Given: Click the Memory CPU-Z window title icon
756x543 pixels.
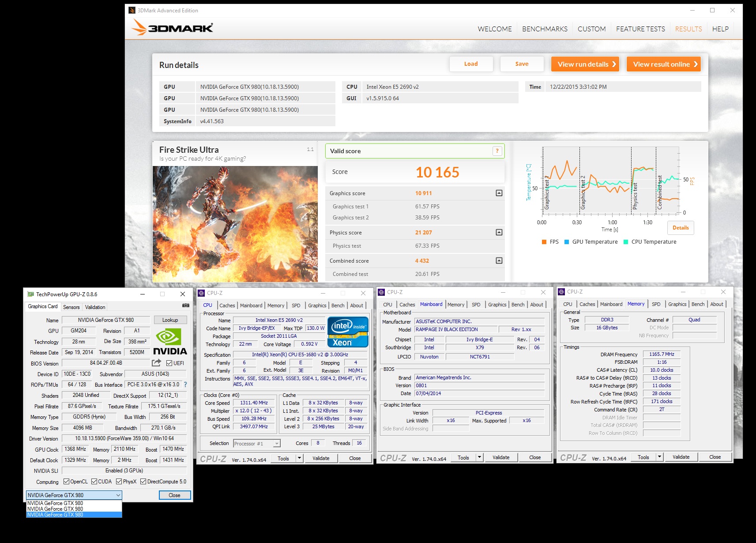Looking at the screenshot, I should 561,291.
